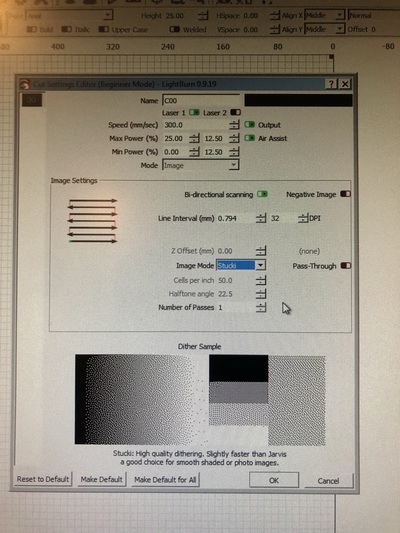Click the bi-directional scan arrows diagram
The width and height of the screenshot is (400, 533).
[92, 221]
